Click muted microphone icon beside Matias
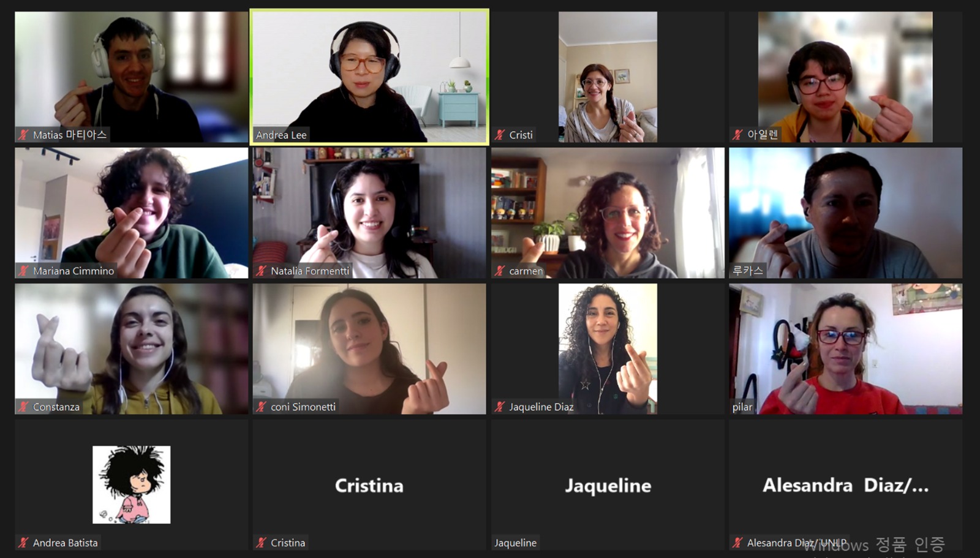The height and width of the screenshot is (558, 980). tap(24, 135)
